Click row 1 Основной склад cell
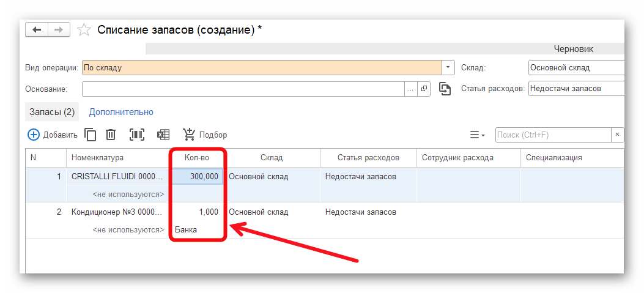644x293 pixels. (x=272, y=177)
